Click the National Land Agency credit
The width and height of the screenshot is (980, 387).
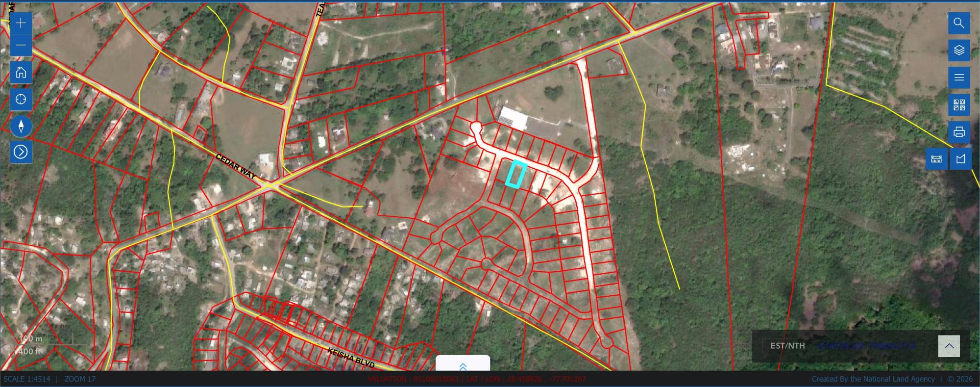tap(873, 379)
